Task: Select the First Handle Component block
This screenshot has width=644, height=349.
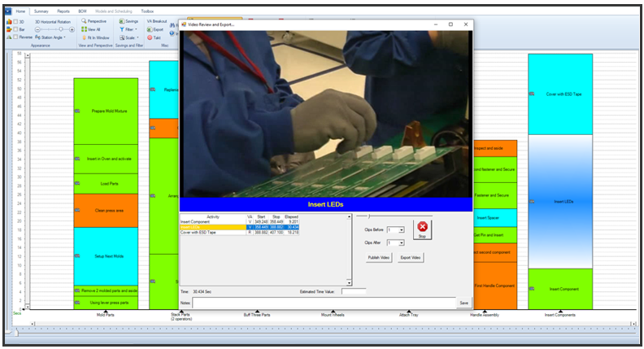Action: (495, 286)
